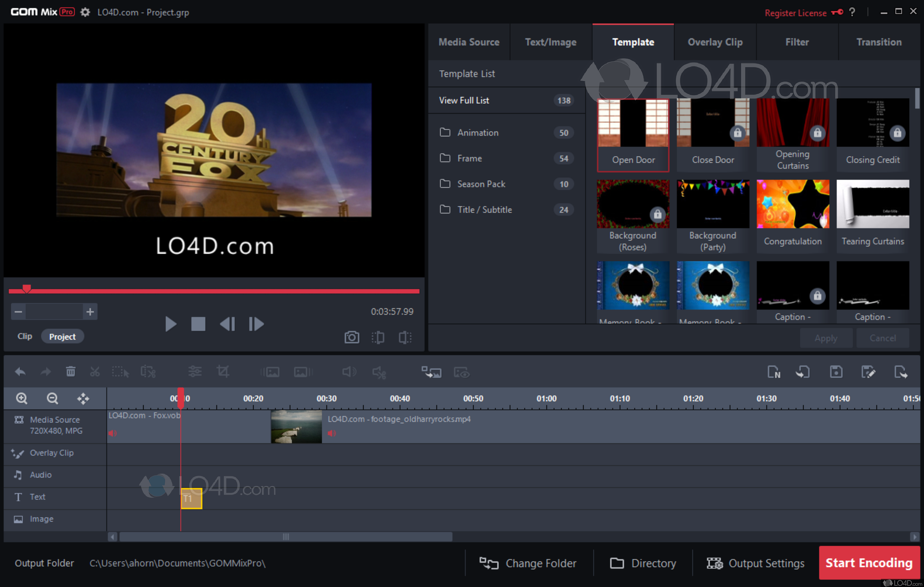Viewport: 924px width, 587px height.
Task: Open the Overlay Clip tab
Action: [x=715, y=42]
